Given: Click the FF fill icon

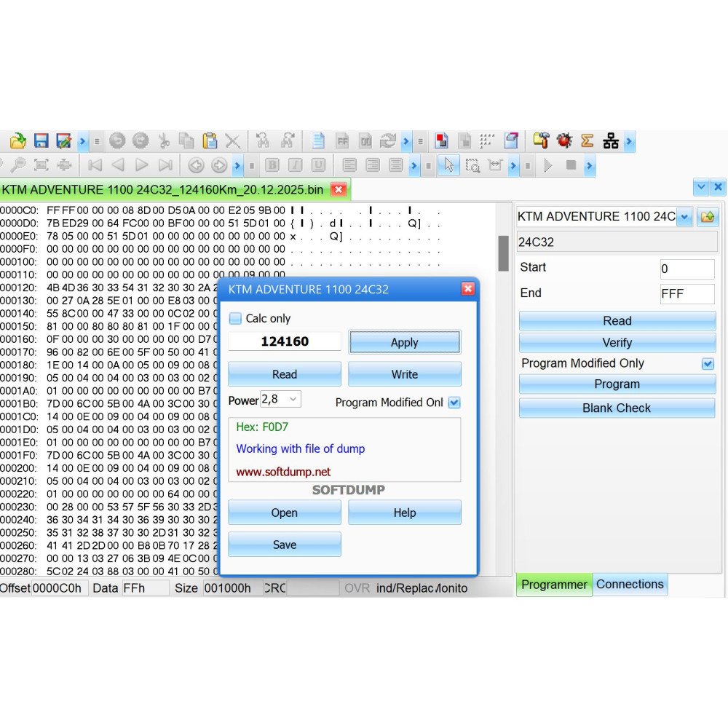Looking at the screenshot, I should click(x=342, y=141).
